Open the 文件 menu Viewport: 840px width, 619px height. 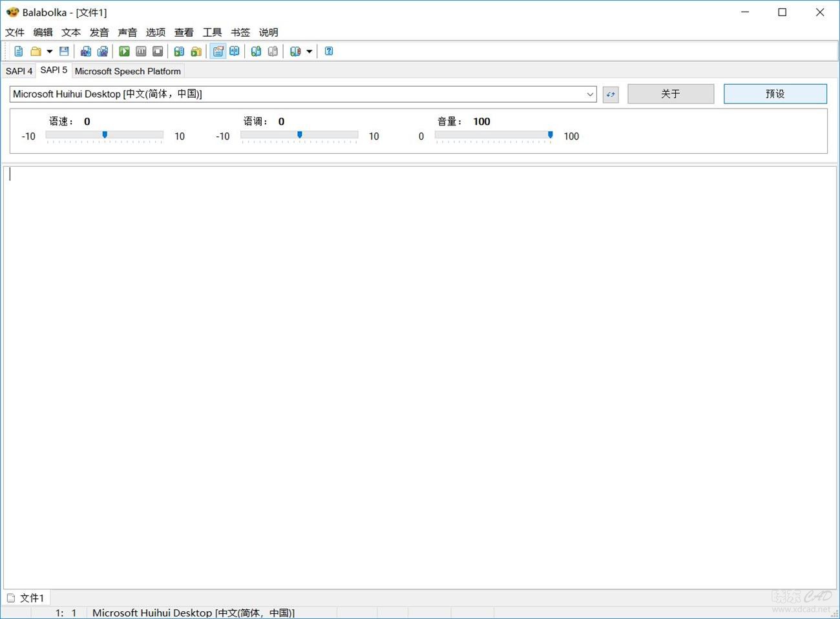(x=15, y=32)
